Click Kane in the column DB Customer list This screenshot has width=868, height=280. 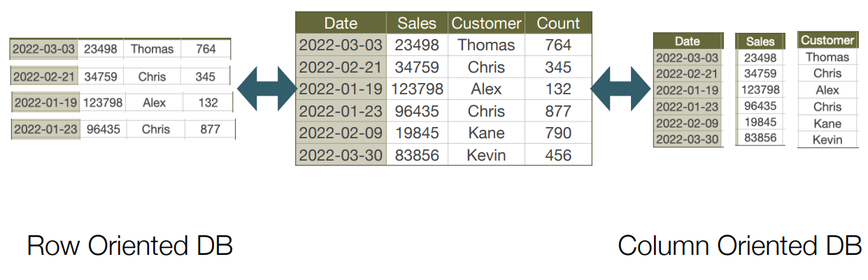(827, 124)
